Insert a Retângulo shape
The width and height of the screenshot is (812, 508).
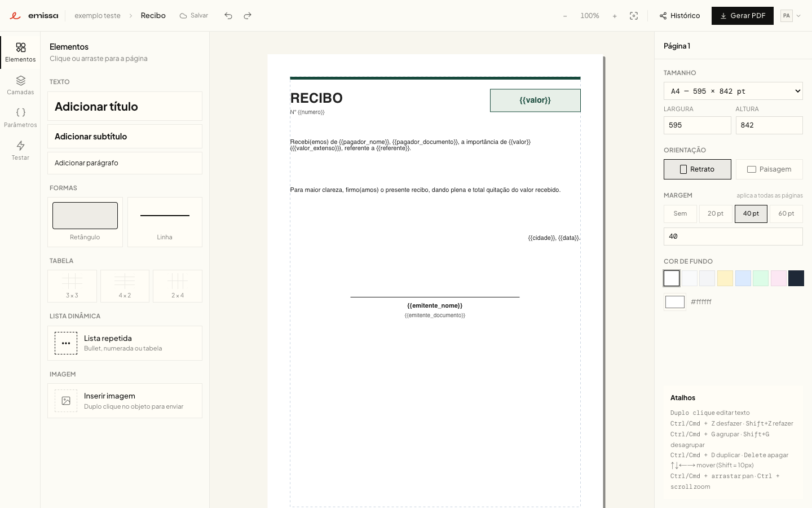click(x=85, y=222)
